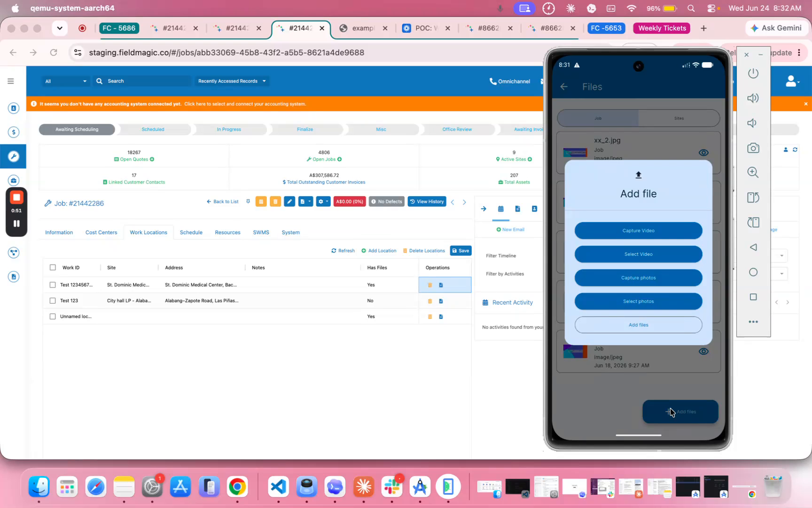The width and height of the screenshot is (812, 508).
Task: Open the document export dropdown in job toolbar
Action: (305, 201)
